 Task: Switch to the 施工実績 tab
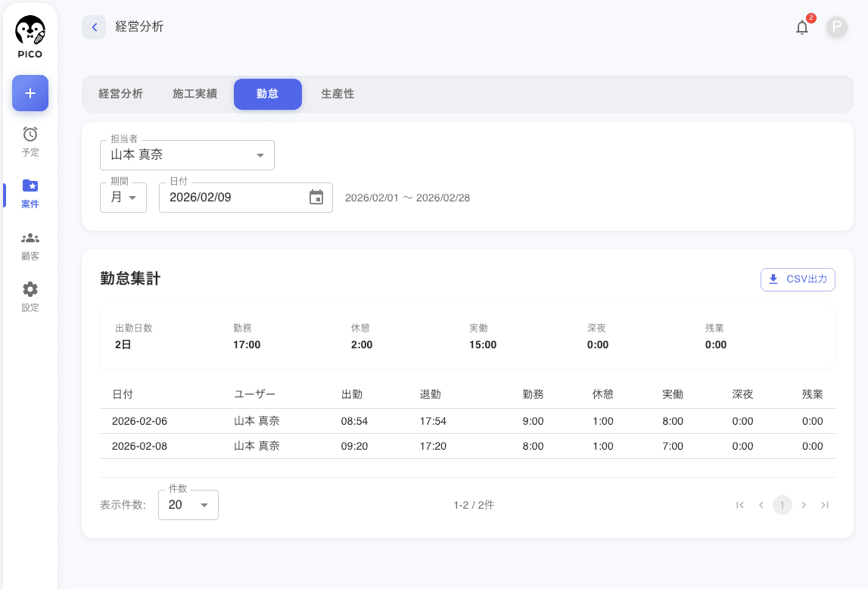[194, 95]
